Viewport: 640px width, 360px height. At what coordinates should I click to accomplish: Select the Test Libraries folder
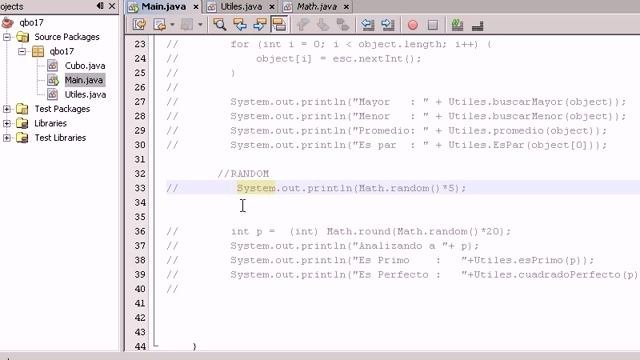(x=60, y=138)
